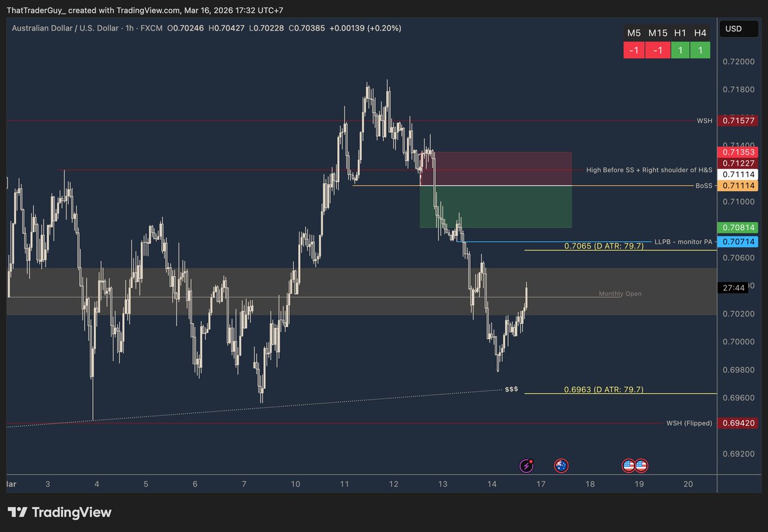Click the USD currency badge near the price scale
The image size is (768, 532).
point(739,28)
